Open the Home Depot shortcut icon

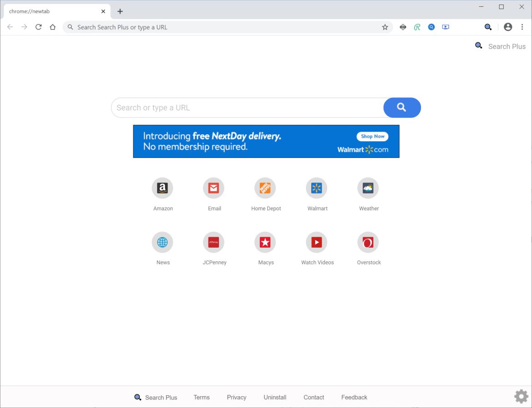265,188
